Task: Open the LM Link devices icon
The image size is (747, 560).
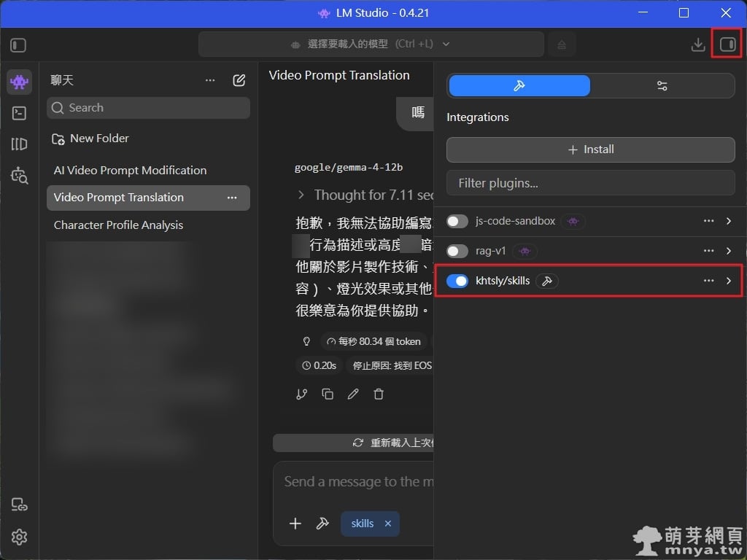Action: [x=19, y=505]
